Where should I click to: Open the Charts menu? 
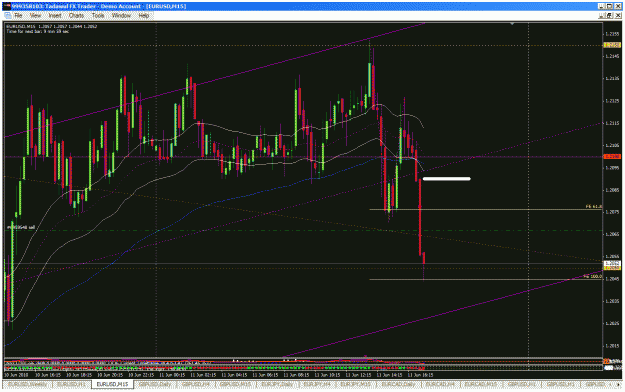pyautogui.click(x=77, y=16)
